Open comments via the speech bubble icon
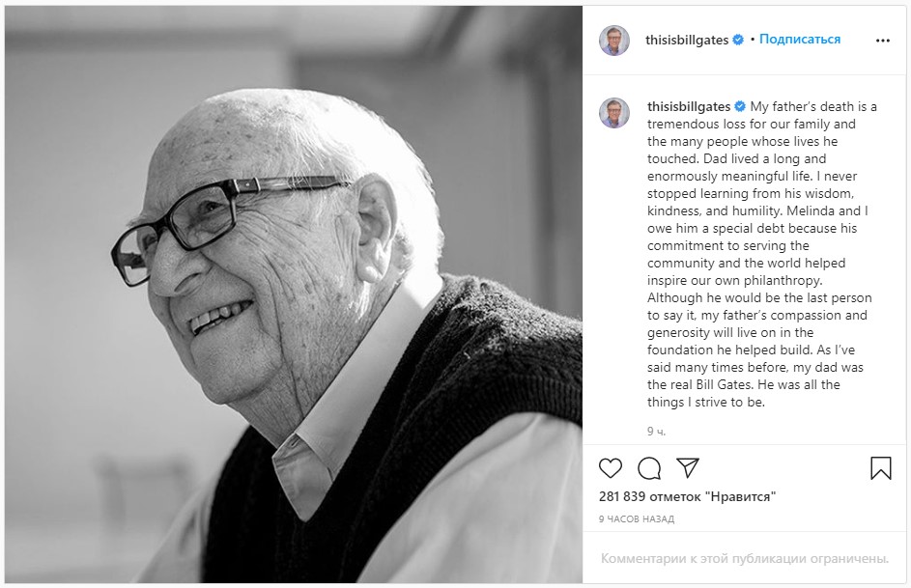 click(x=649, y=468)
